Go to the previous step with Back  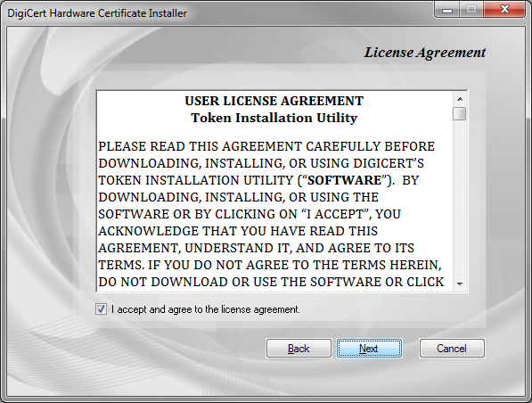(x=299, y=349)
